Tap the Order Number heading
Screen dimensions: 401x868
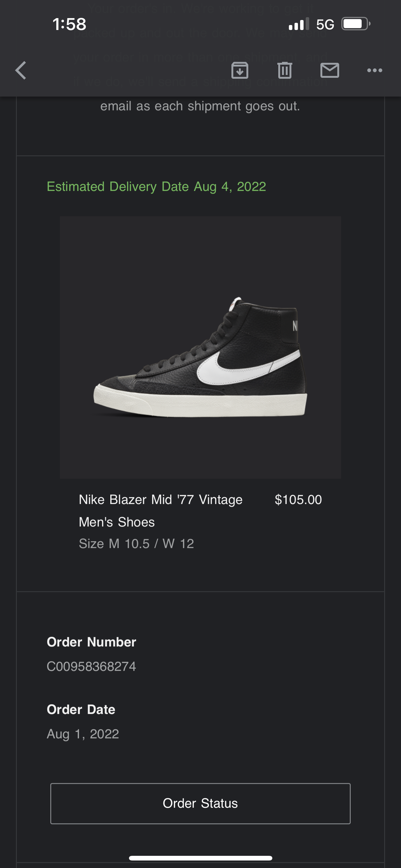91,642
